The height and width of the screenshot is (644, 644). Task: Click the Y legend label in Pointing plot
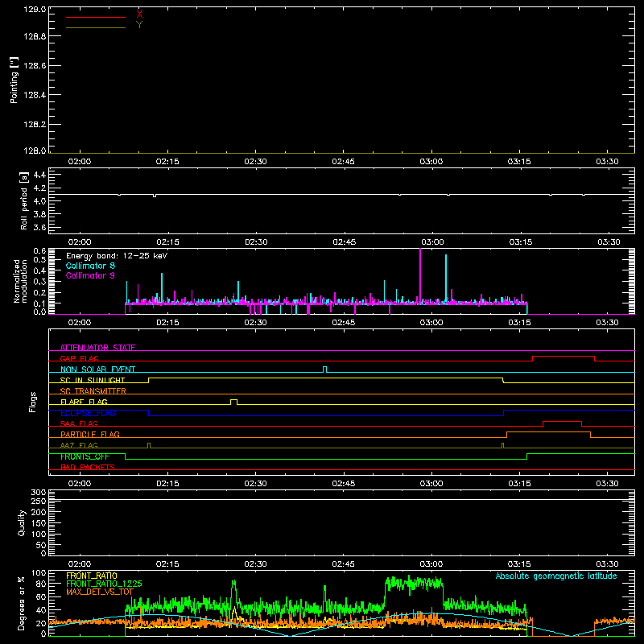pos(139,25)
